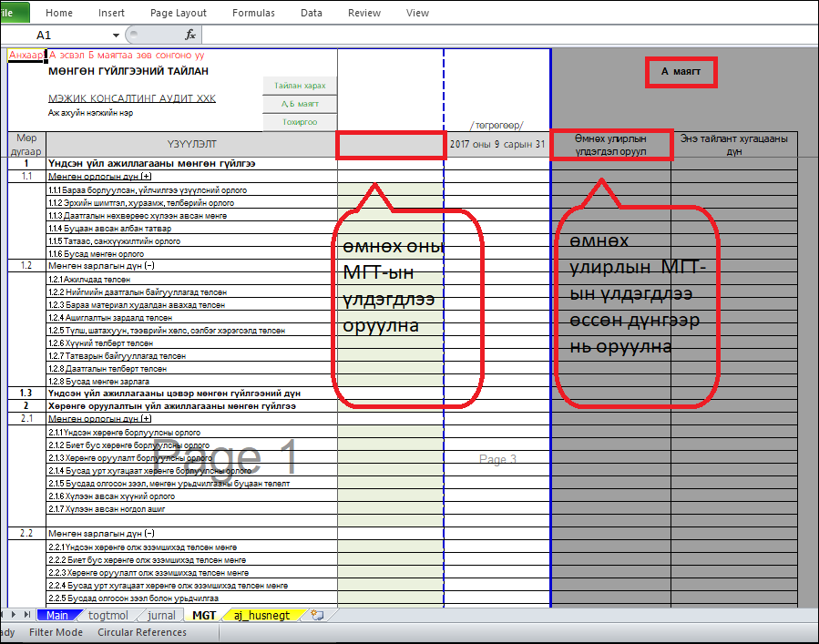Open the Page Layout ribbon tab
Image resolution: width=819 pixels, height=644 pixels.
point(179,13)
